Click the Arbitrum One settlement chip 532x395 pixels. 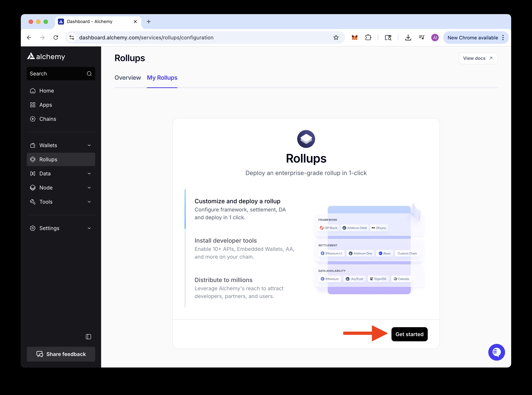(360, 253)
